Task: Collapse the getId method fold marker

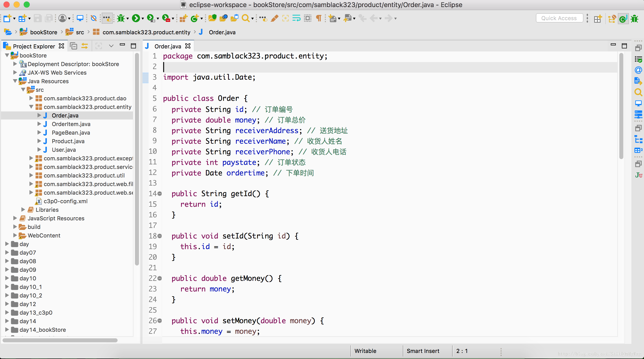Action: pos(160,194)
